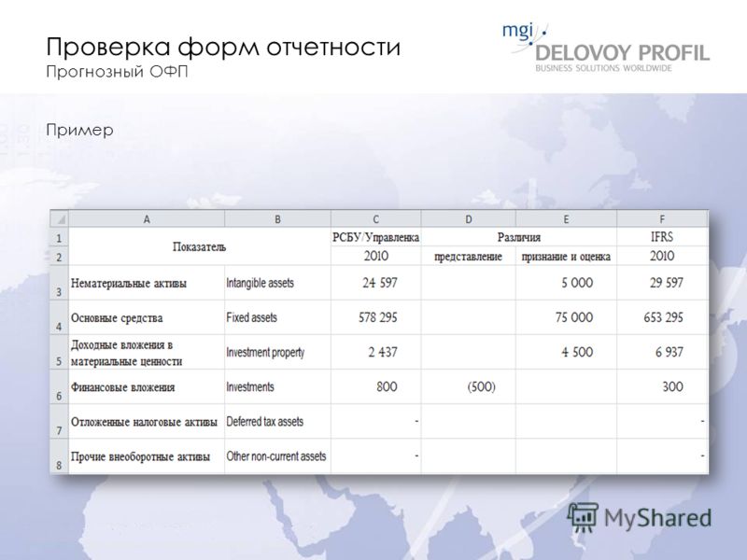
Task: Select row header 8
Action: (x=59, y=456)
